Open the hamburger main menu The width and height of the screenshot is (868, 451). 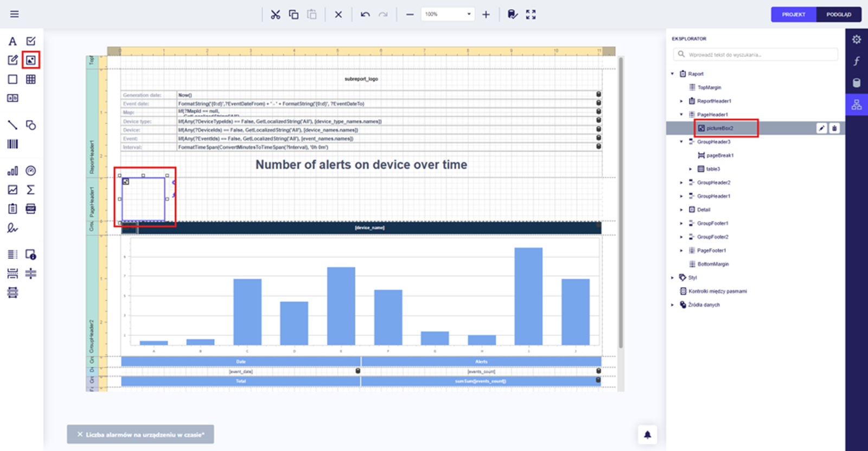(15, 14)
